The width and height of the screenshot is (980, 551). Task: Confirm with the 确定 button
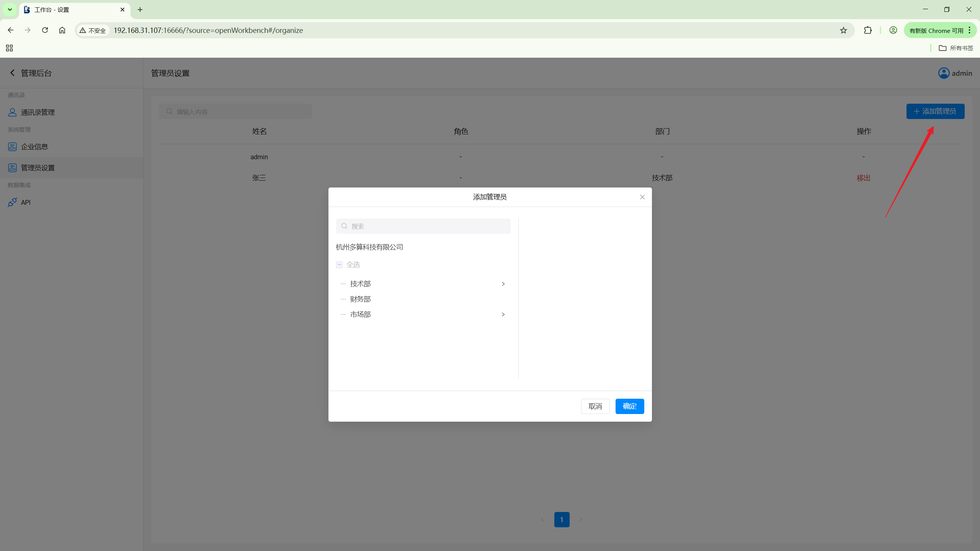tap(629, 406)
